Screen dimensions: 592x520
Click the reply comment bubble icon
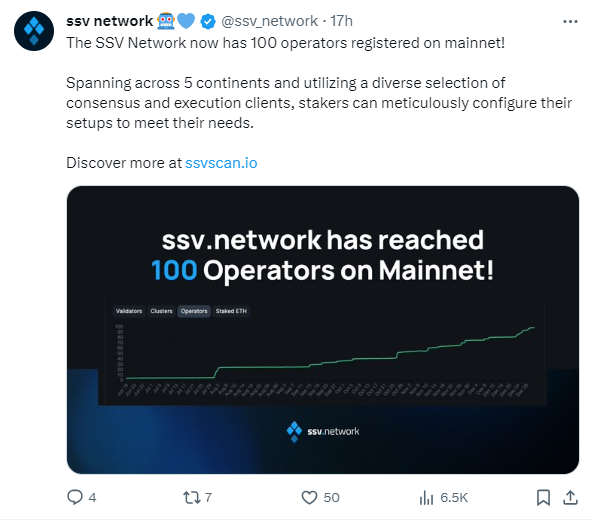tap(74, 497)
